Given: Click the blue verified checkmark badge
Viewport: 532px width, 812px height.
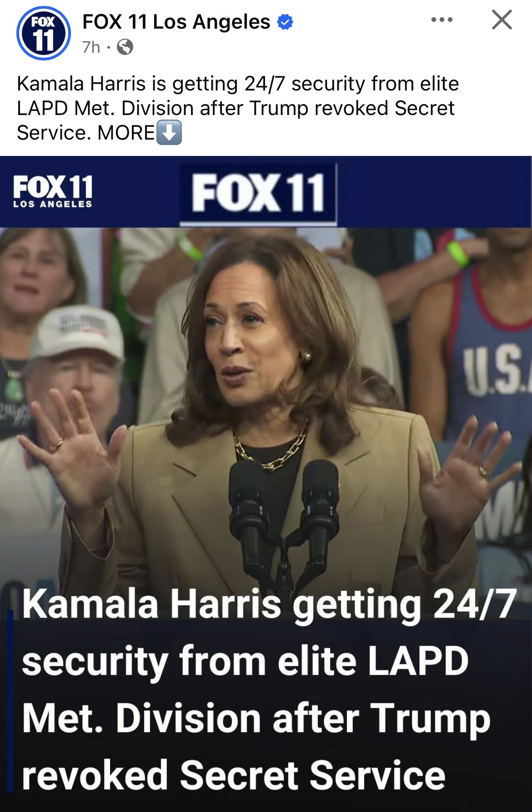Looking at the screenshot, I should coord(285,22).
